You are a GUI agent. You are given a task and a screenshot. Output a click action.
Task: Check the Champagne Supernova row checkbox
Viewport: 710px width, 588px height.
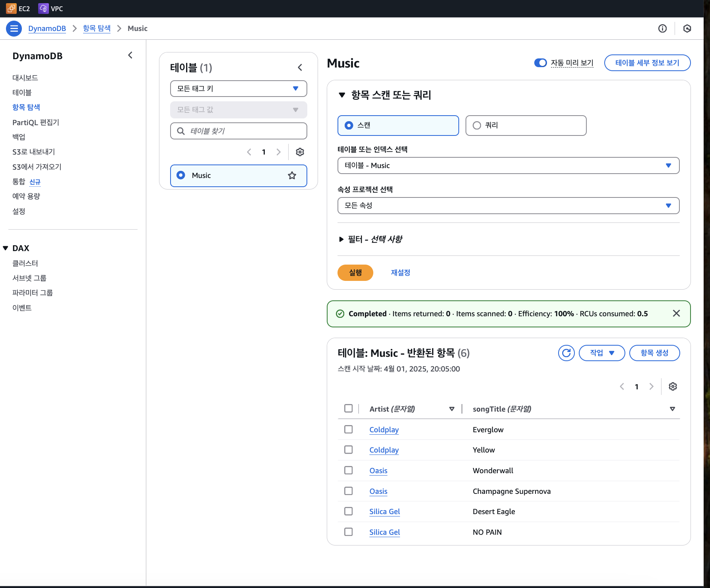349,491
